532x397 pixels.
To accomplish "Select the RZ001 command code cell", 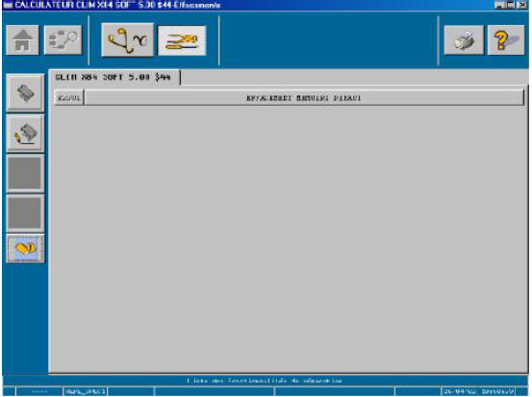I will click(x=69, y=98).
